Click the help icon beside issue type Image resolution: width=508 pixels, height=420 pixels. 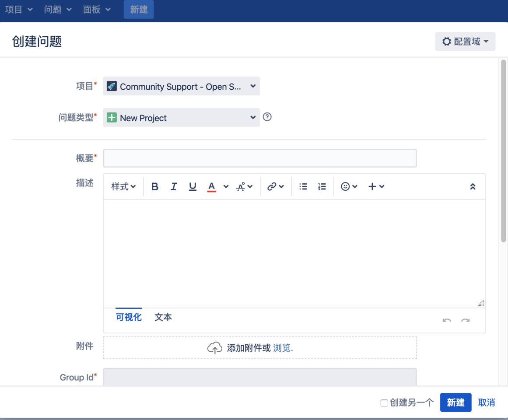click(x=267, y=117)
